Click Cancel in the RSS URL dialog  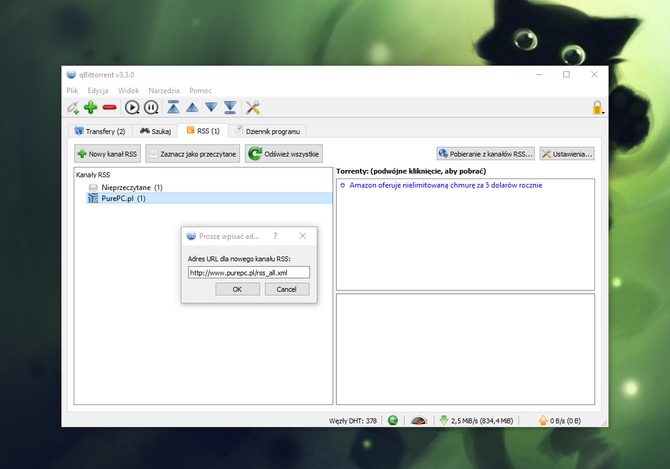[x=287, y=289]
